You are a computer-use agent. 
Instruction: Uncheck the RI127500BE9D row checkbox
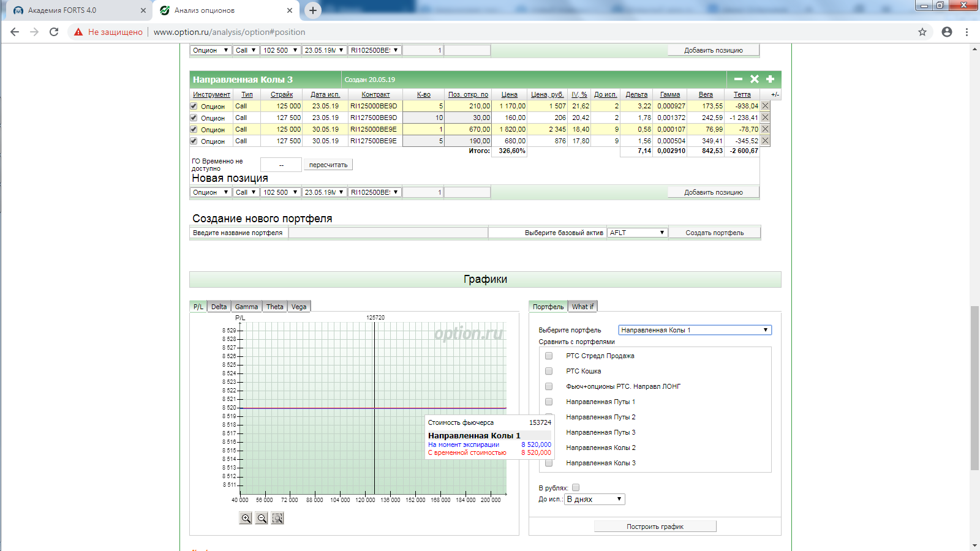click(194, 118)
